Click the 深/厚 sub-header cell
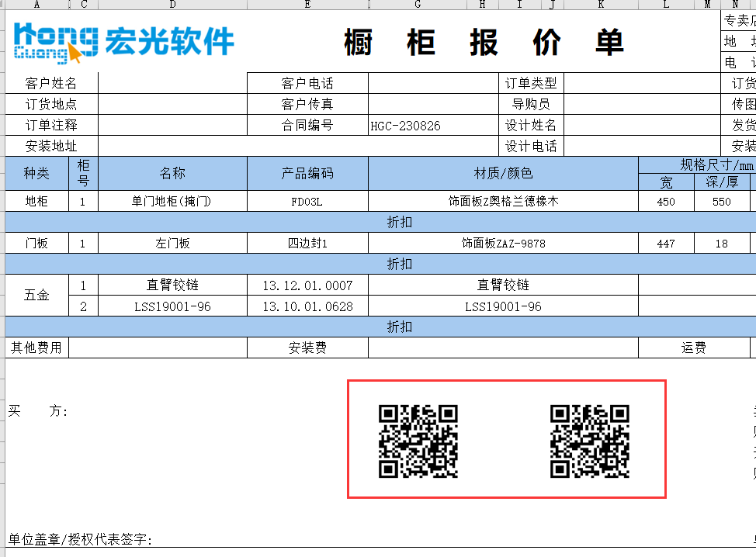 722,182
